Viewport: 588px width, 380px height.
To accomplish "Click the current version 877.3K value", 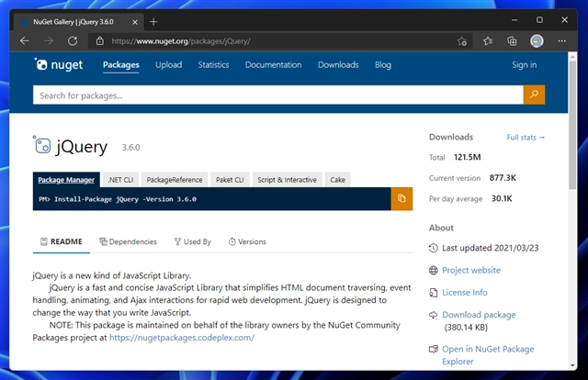I will (503, 178).
